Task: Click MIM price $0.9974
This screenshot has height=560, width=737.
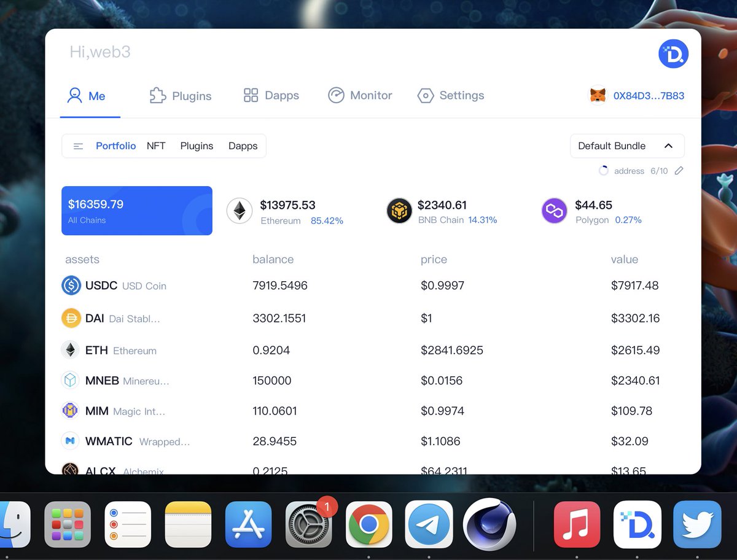Action: point(442,411)
